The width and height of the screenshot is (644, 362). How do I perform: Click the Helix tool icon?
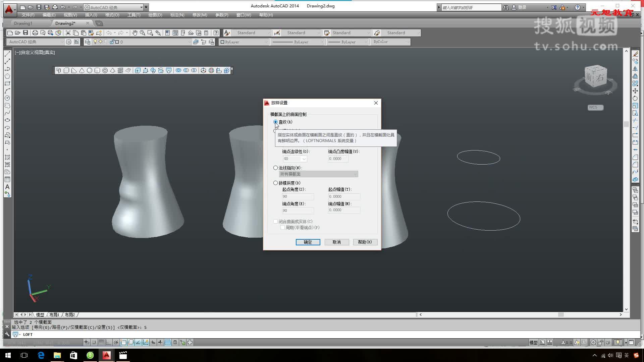(x=120, y=70)
